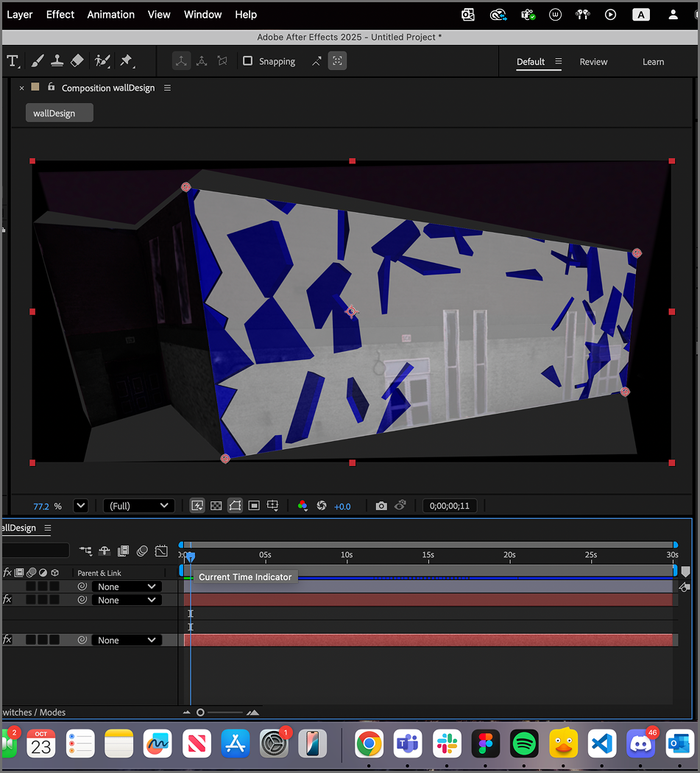Toggle the transparency grid button

pos(216,506)
